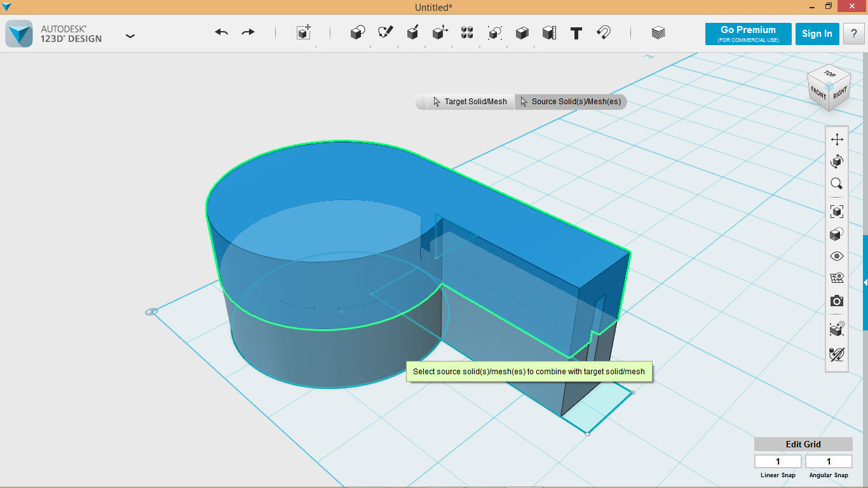Click the Linear Snap value field
Viewport: 868px width, 488px height.
(x=777, y=461)
